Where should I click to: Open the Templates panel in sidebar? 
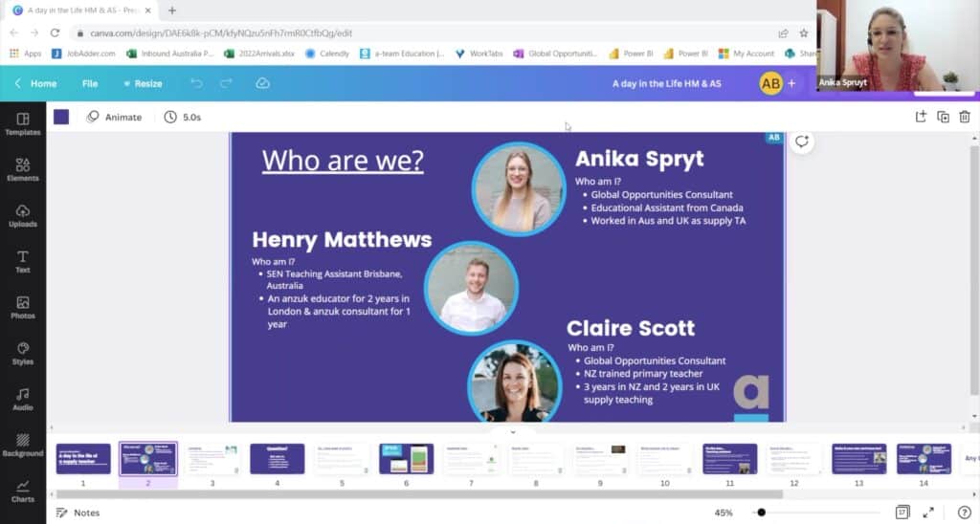click(x=22, y=123)
